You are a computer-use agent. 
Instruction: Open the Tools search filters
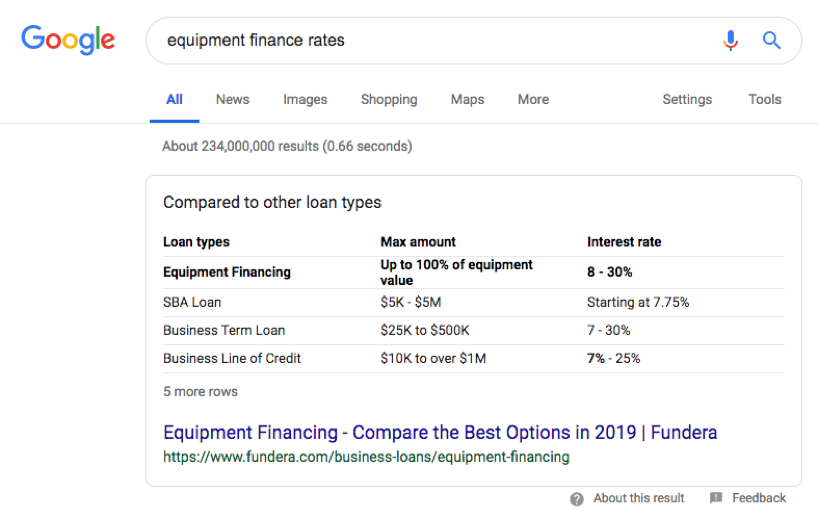(x=765, y=99)
